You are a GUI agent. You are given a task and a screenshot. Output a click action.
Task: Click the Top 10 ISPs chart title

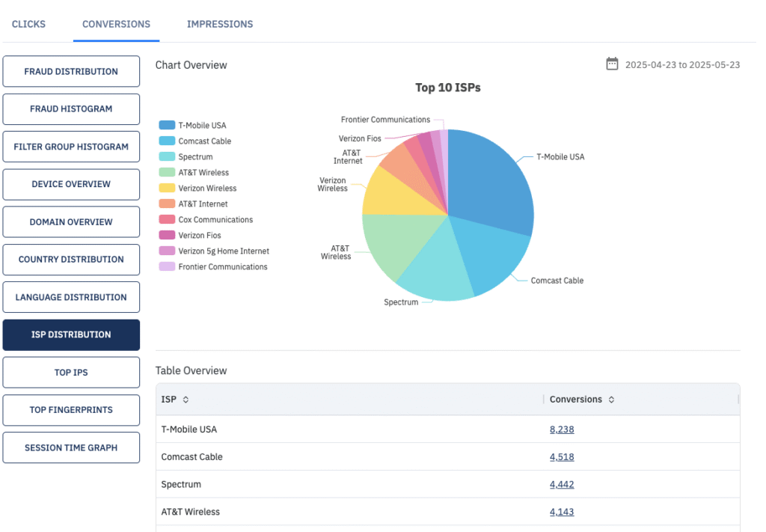[448, 88]
